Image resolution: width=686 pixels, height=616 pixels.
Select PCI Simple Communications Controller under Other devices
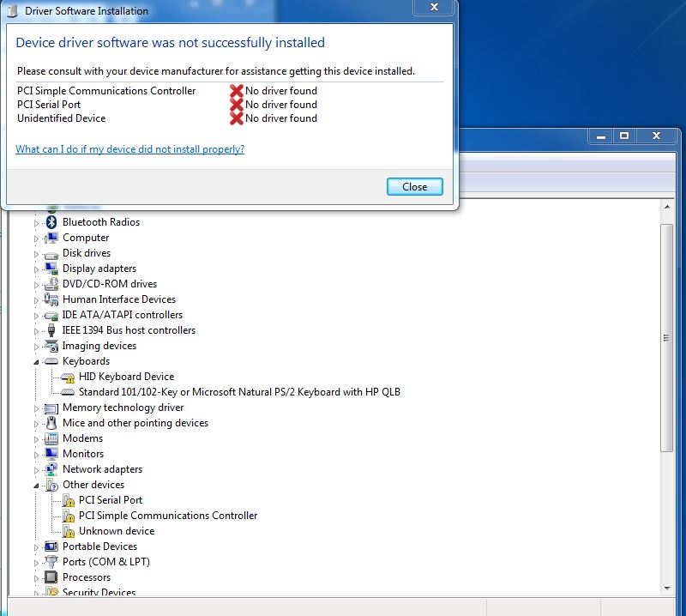[168, 516]
